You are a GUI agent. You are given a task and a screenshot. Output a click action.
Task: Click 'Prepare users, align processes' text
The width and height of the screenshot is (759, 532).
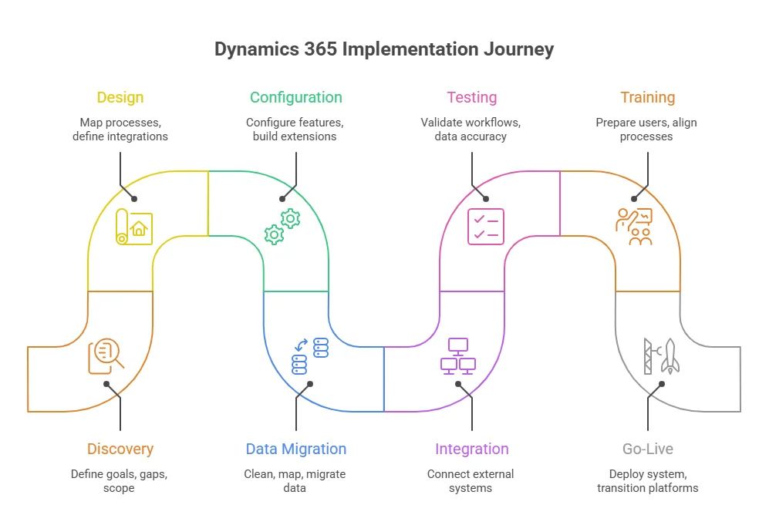coord(646,130)
